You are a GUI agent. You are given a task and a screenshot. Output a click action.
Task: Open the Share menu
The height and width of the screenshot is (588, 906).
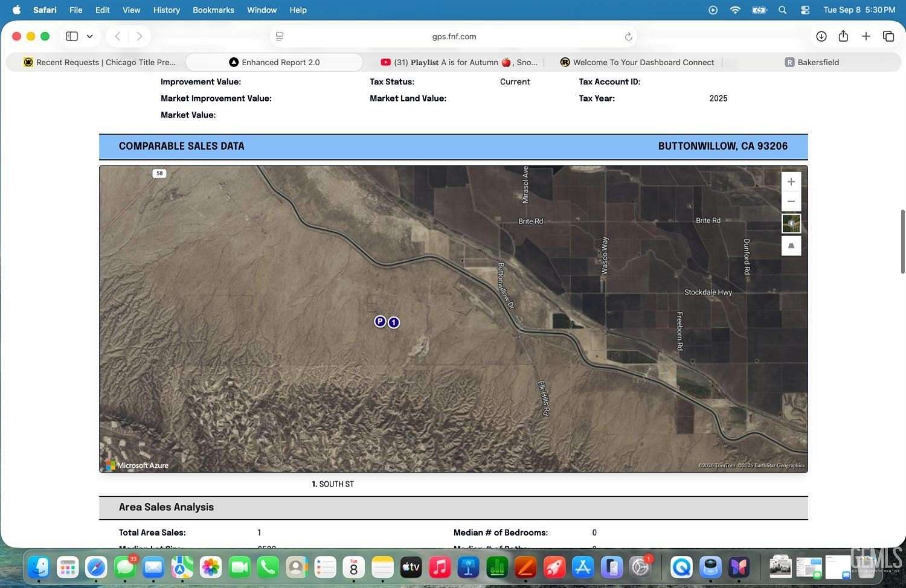843,36
